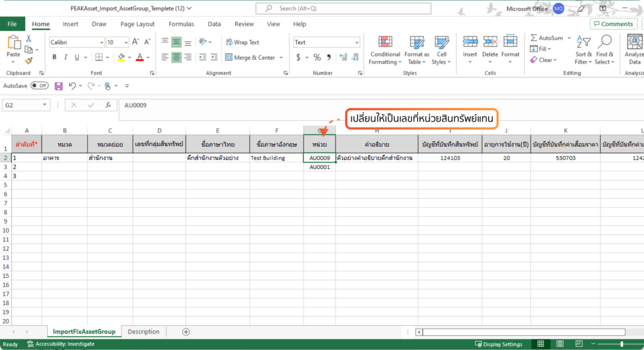Viewport: 644px width, 350px height.
Task: Switch to the Data tab
Action: pos(214,25)
